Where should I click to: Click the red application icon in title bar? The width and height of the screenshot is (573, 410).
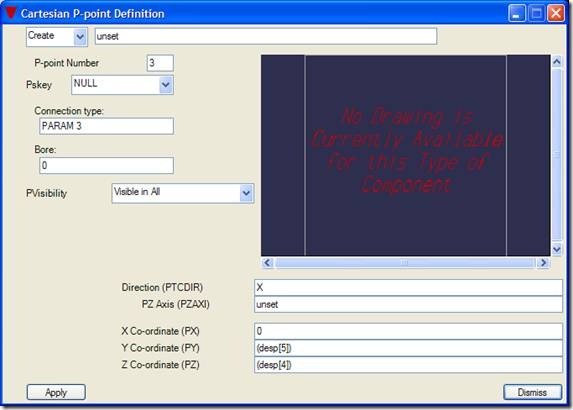point(11,13)
